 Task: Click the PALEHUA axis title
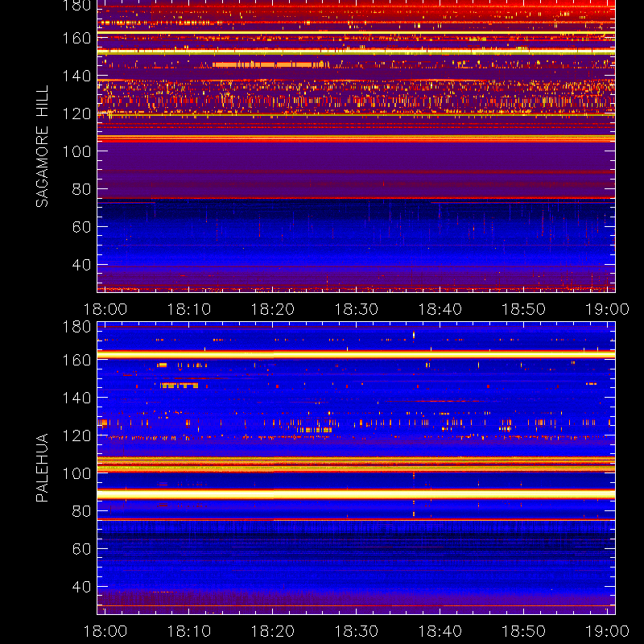(x=42, y=468)
